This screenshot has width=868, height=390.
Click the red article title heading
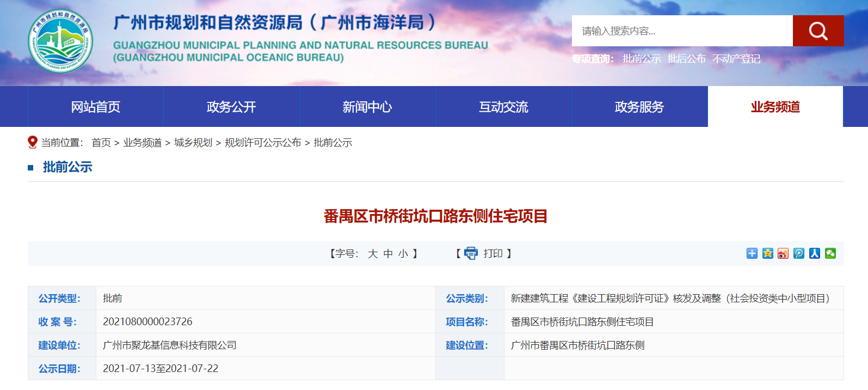tap(435, 216)
